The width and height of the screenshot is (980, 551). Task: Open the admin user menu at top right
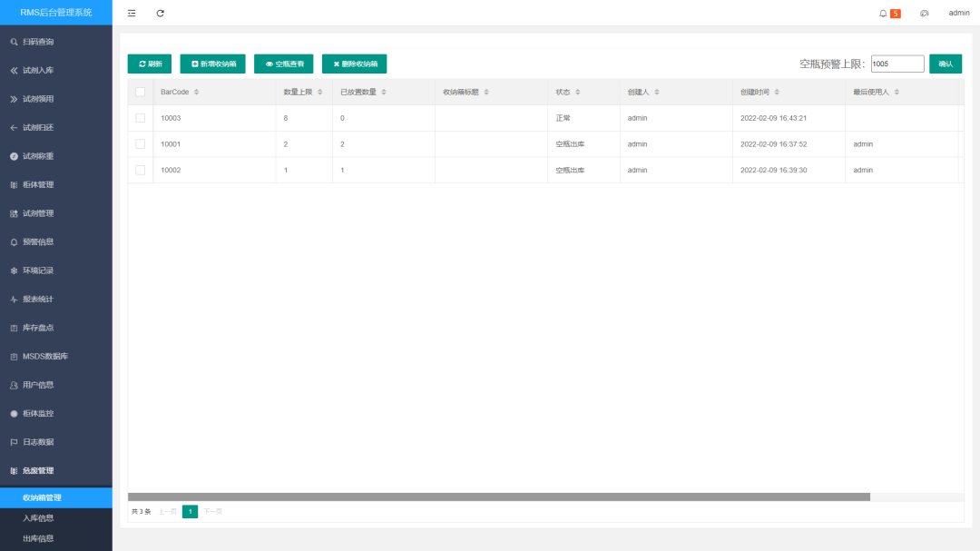(959, 13)
